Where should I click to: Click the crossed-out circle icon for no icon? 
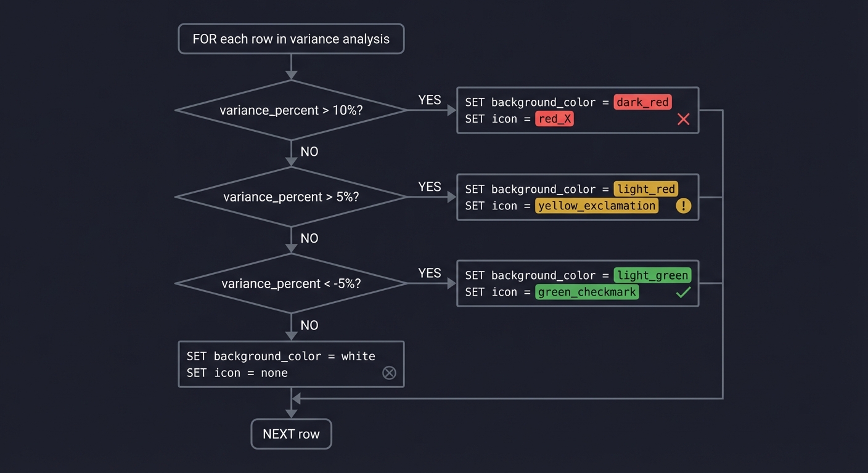pyautogui.click(x=389, y=373)
